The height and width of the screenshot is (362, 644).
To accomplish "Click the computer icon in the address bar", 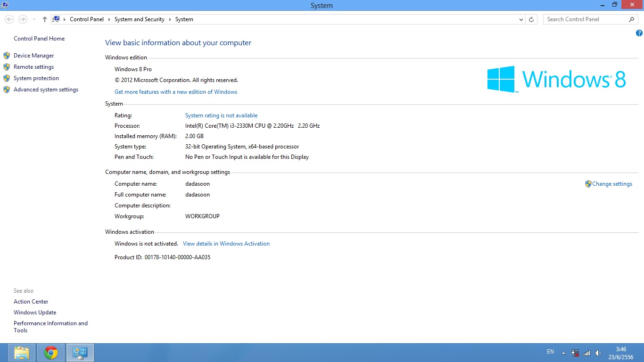I will (56, 19).
